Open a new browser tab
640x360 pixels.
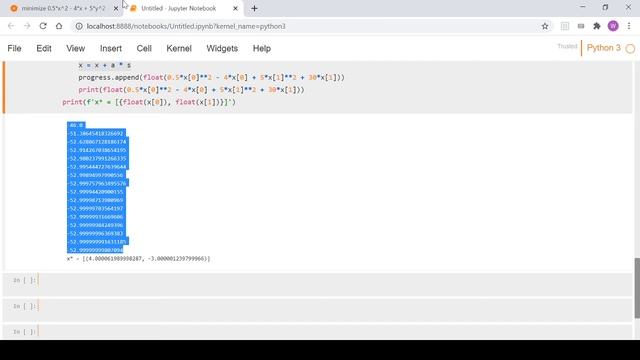(254, 8)
